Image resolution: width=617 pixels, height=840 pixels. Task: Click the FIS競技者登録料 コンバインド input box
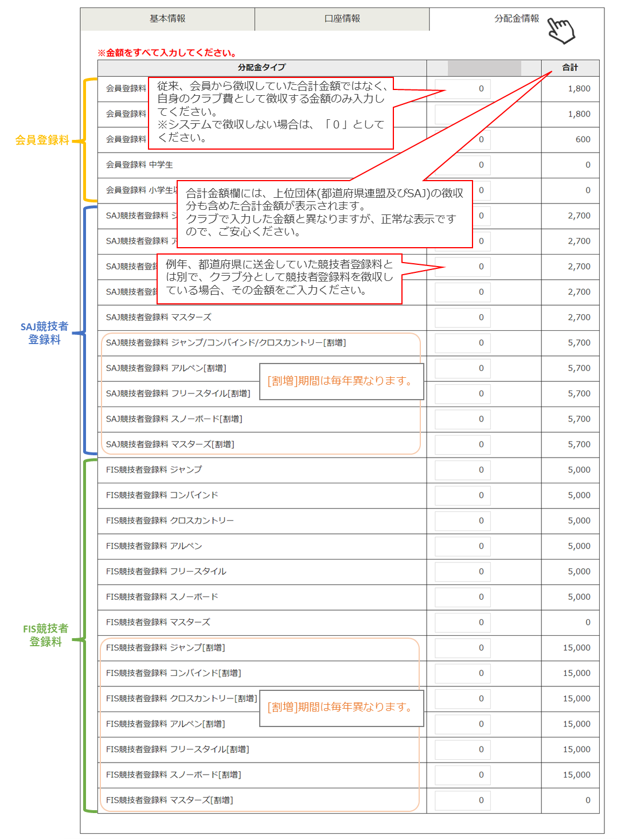463,495
